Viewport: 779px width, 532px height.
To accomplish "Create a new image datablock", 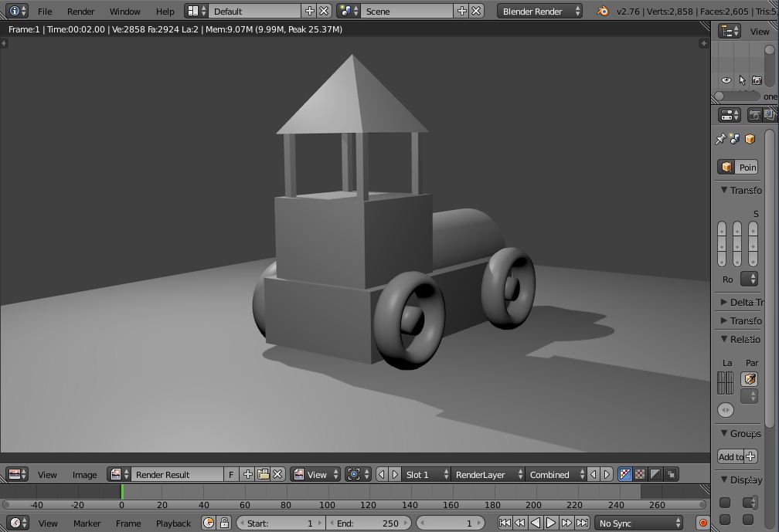I will point(248,475).
